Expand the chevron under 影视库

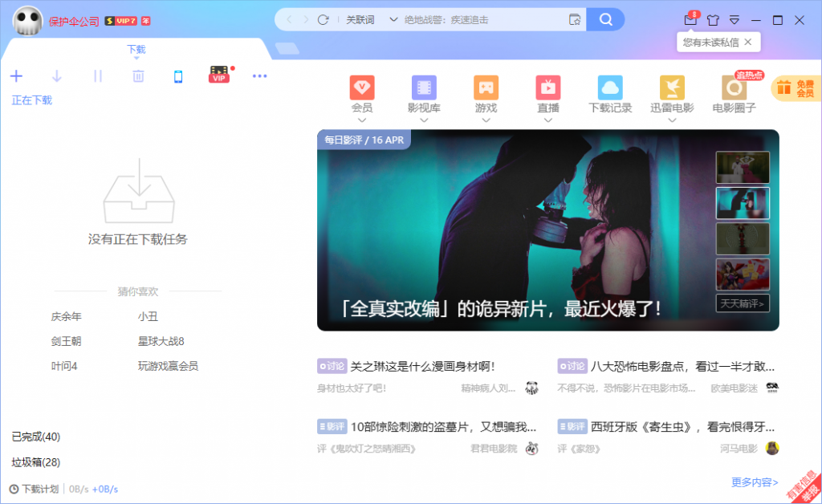[x=424, y=120]
